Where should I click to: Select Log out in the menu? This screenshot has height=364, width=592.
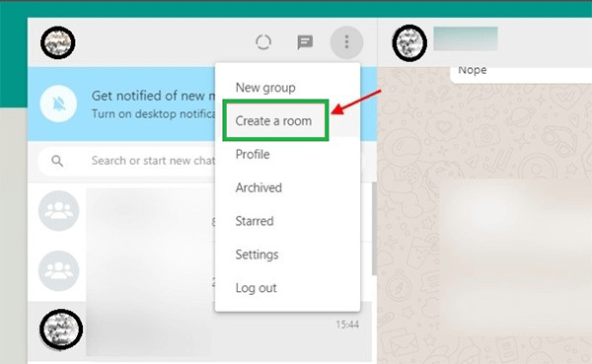[256, 288]
